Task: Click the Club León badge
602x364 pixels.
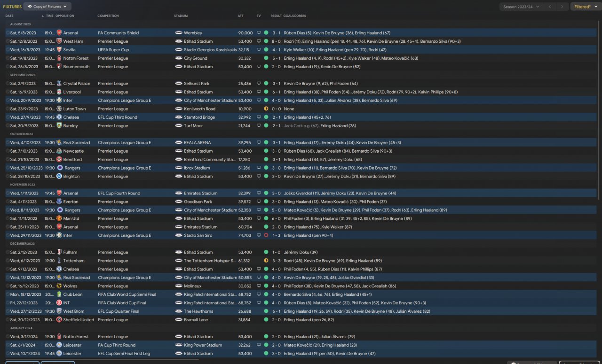Action: point(59,295)
